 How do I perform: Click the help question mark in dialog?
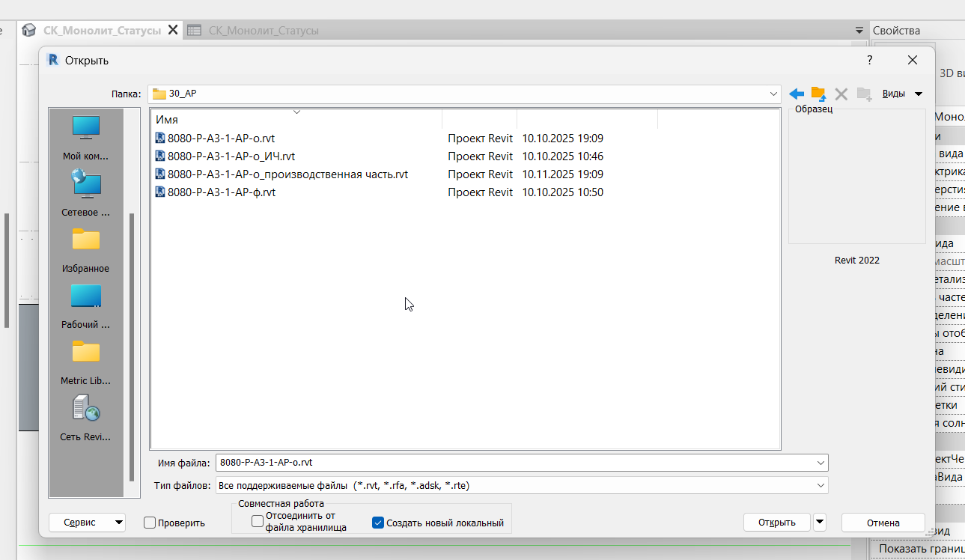point(869,60)
